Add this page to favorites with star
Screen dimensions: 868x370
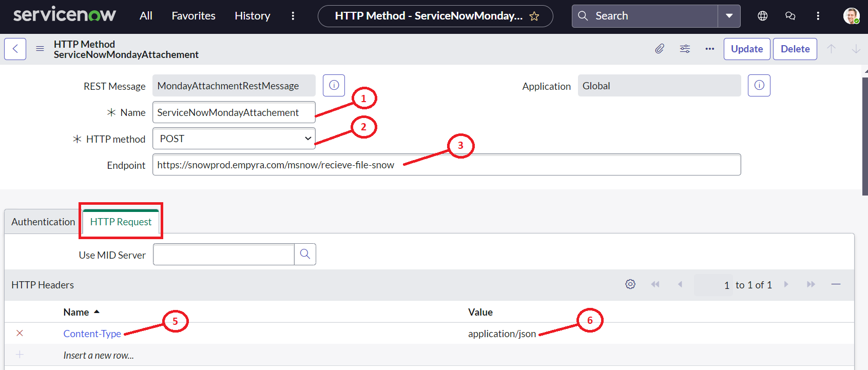(x=534, y=16)
